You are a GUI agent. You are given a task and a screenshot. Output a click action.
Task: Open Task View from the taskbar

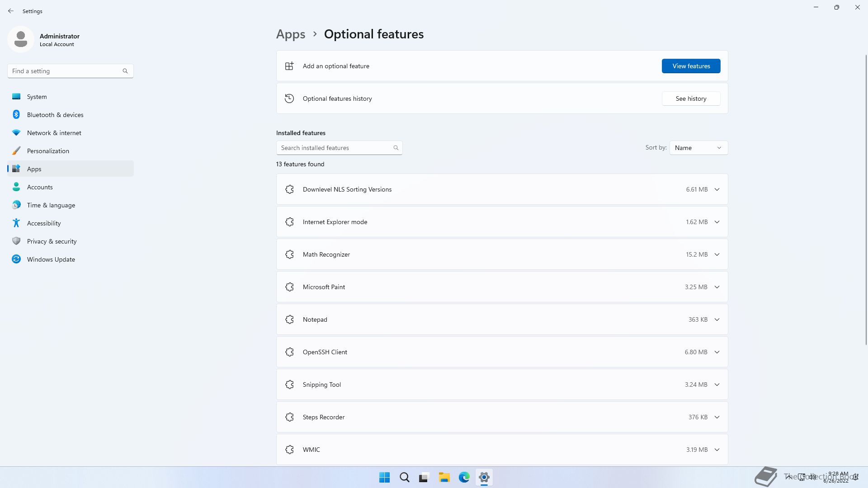pos(424,477)
